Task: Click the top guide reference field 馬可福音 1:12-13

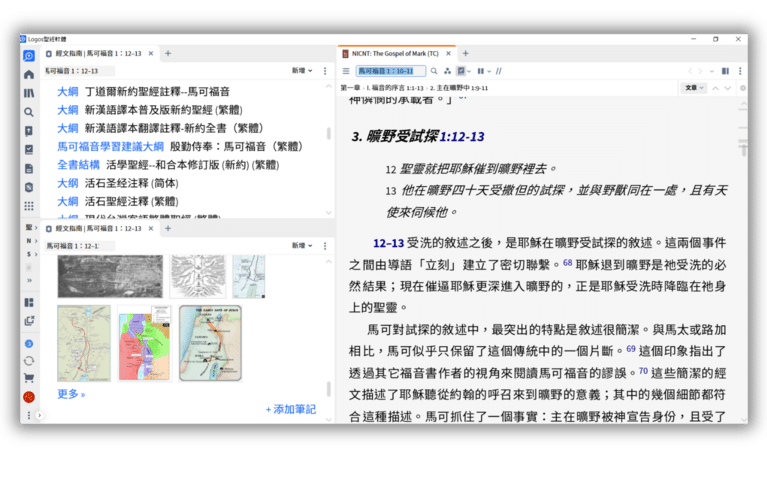Action: (80, 71)
